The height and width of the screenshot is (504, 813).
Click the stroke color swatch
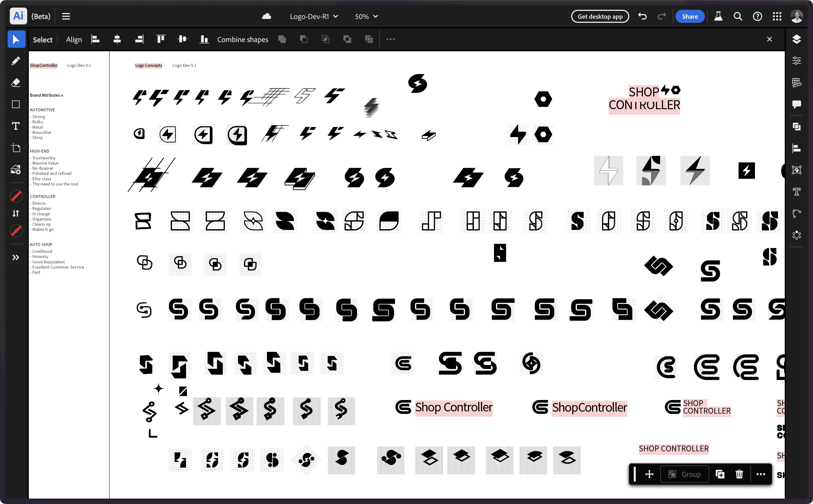(16, 231)
